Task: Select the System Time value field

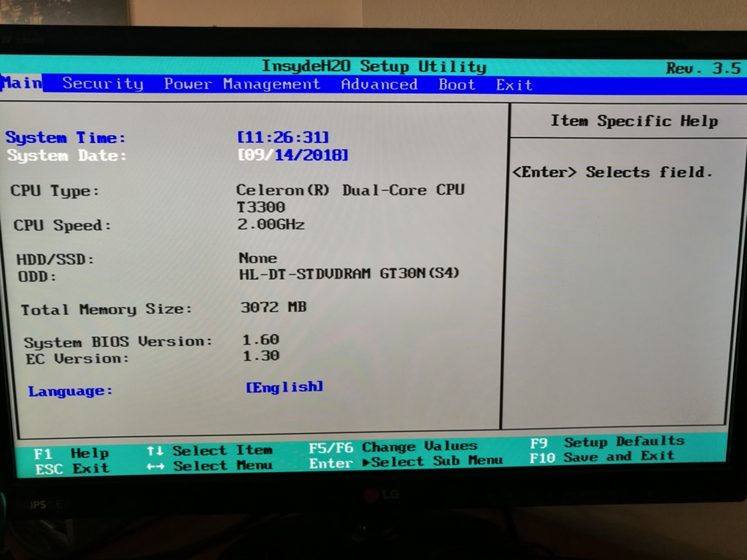Action: point(283,138)
